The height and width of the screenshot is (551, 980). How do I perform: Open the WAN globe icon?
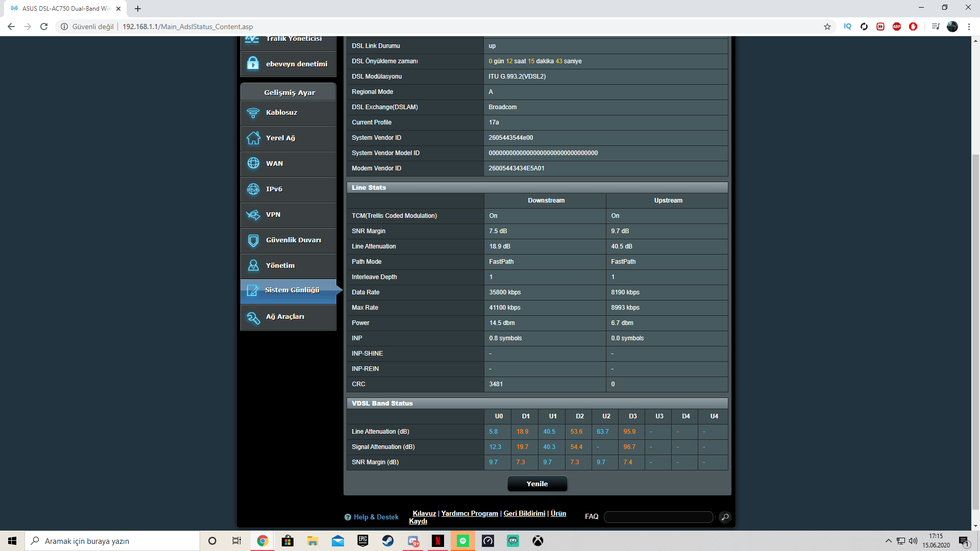(x=253, y=163)
